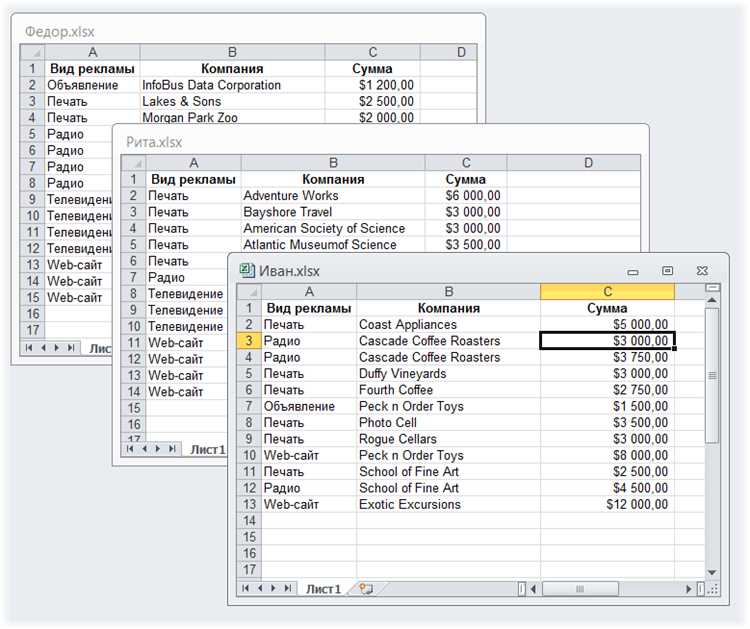Click the horizontal scrollbar thumb in Иван.xlsx
The width and height of the screenshot is (750, 629).
[580, 589]
